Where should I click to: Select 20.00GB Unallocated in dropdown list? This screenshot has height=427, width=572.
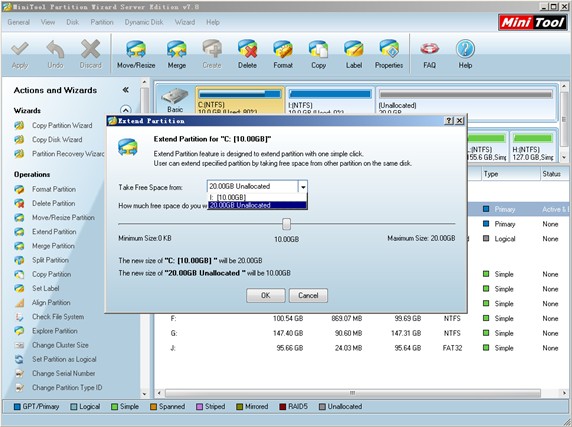(257, 205)
